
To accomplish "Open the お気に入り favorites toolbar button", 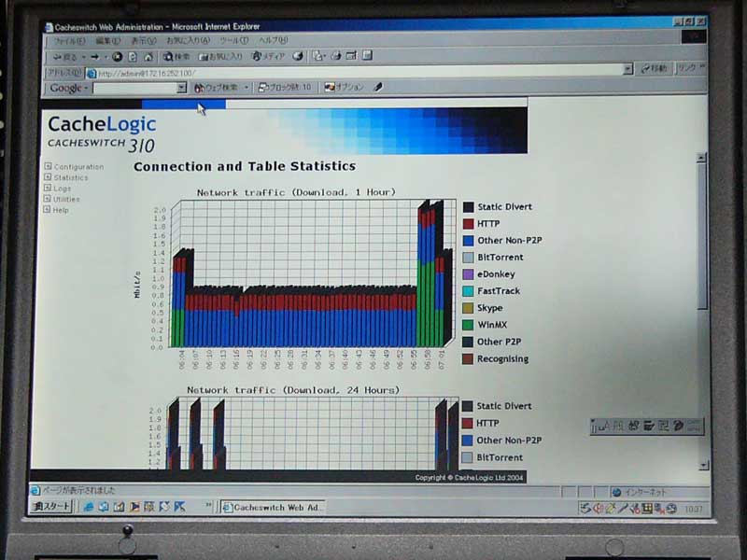I will [x=220, y=57].
